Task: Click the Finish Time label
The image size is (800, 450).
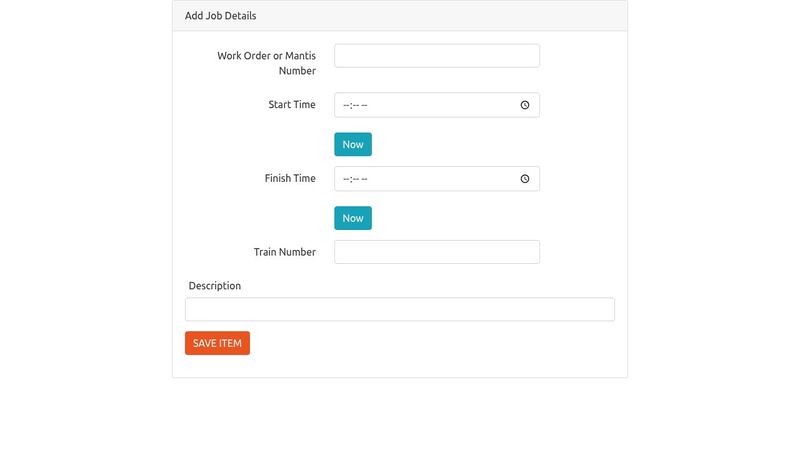Action: (290, 179)
